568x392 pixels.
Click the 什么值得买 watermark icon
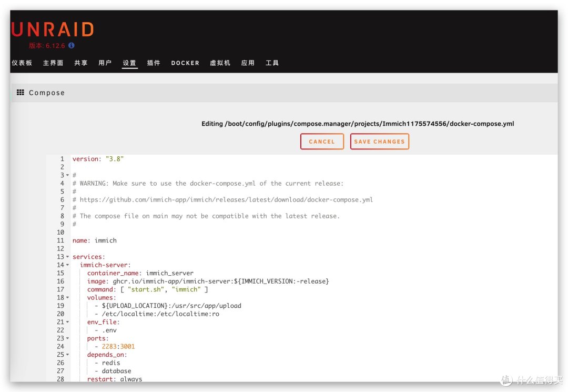point(506,380)
